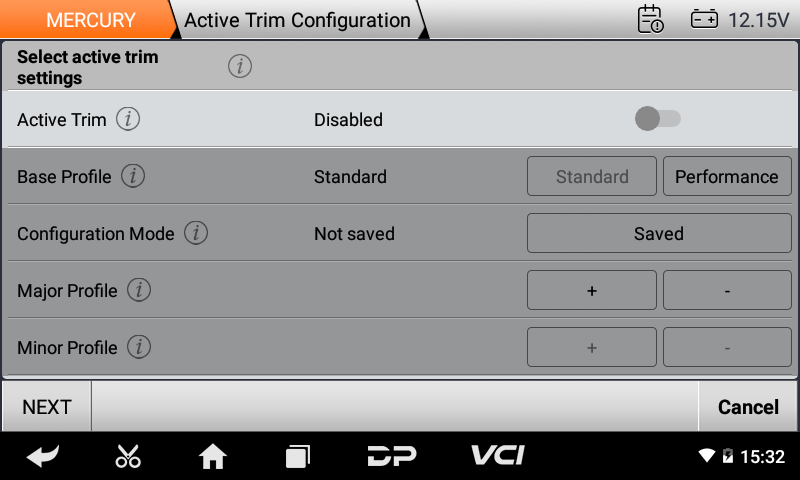Show Configuration Mode info icon
The image size is (800, 480).
pyautogui.click(x=196, y=234)
